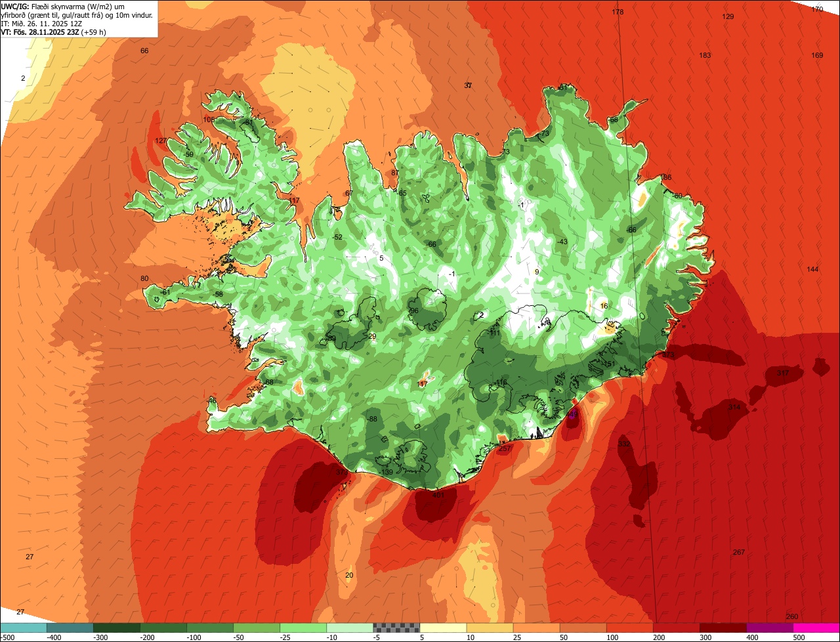Click the map value 267 in the southeast ocean
The height and width of the screenshot is (642, 840).
pos(739,552)
